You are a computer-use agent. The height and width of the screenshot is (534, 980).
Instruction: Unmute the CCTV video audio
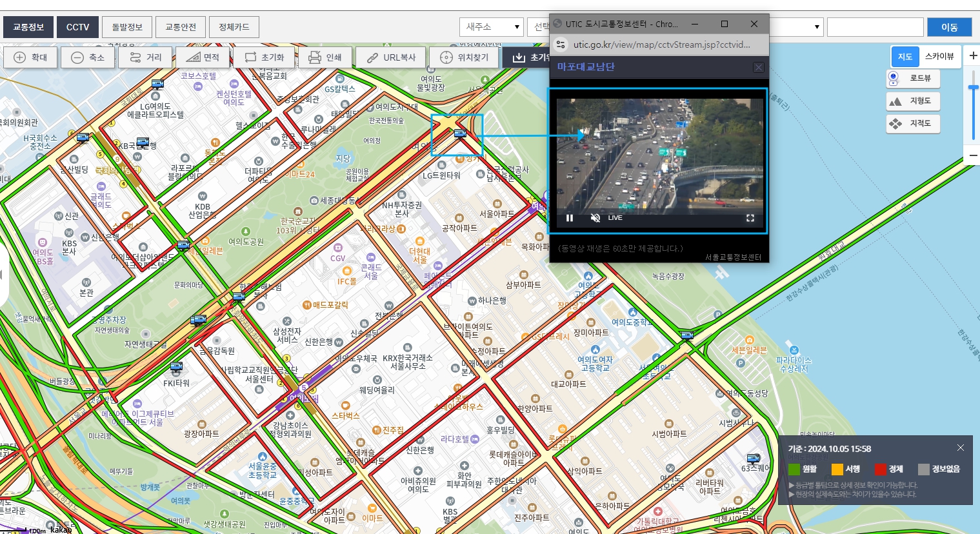pyautogui.click(x=595, y=218)
